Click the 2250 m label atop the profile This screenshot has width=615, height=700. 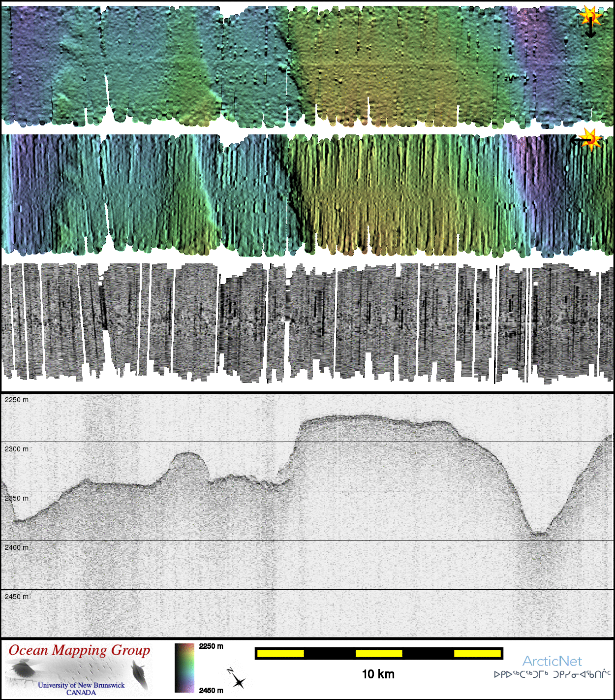pyautogui.click(x=17, y=400)
